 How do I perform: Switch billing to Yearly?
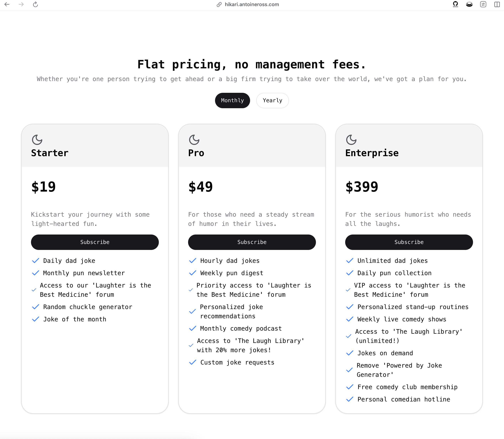click(x=272, y=100)
